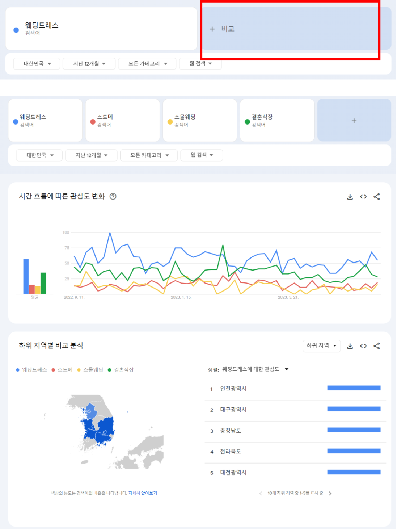Open the 모든 카테고리 dropdown
This screenshot has height=532, width=397.
click(149, 155)
